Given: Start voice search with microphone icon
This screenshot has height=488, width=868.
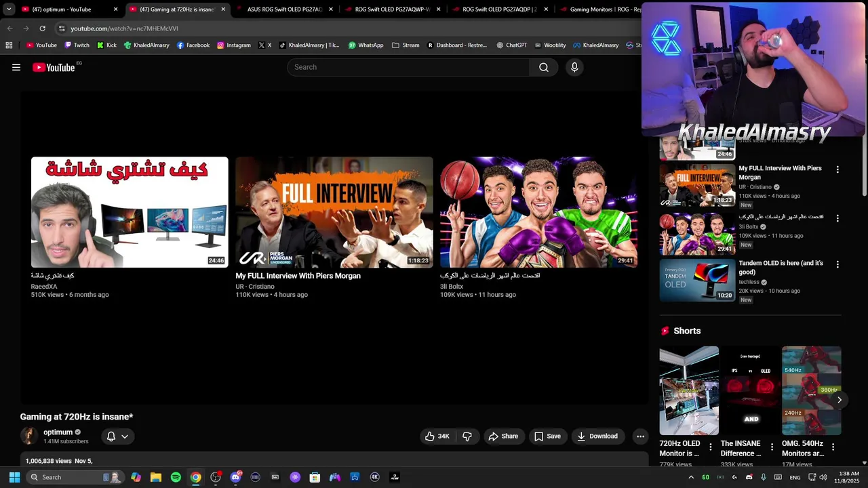Looking at the screenshot, I should [x=574, y=67].
